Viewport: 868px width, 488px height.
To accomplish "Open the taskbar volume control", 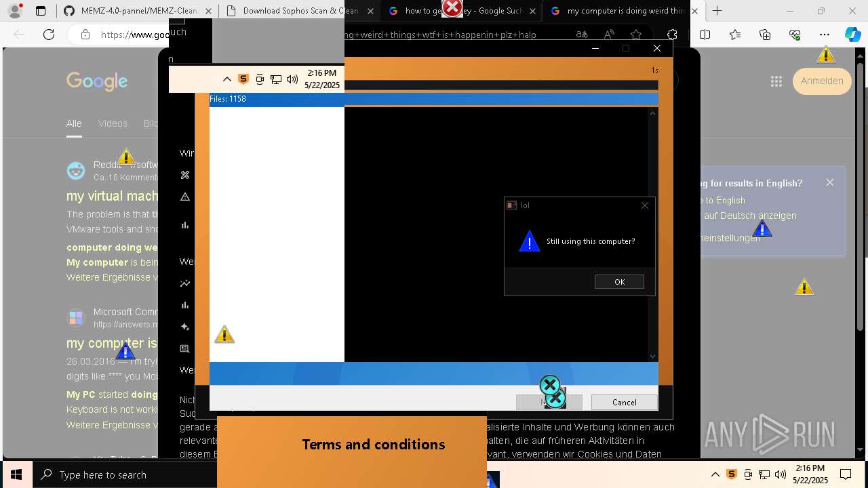I will 781,474.
